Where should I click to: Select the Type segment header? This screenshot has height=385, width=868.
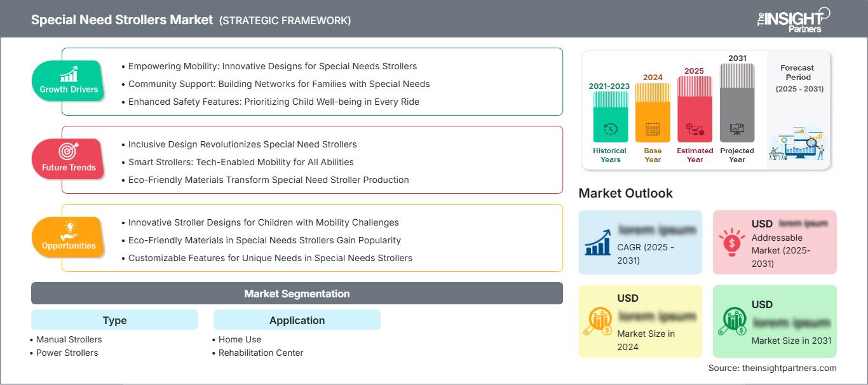114,320
